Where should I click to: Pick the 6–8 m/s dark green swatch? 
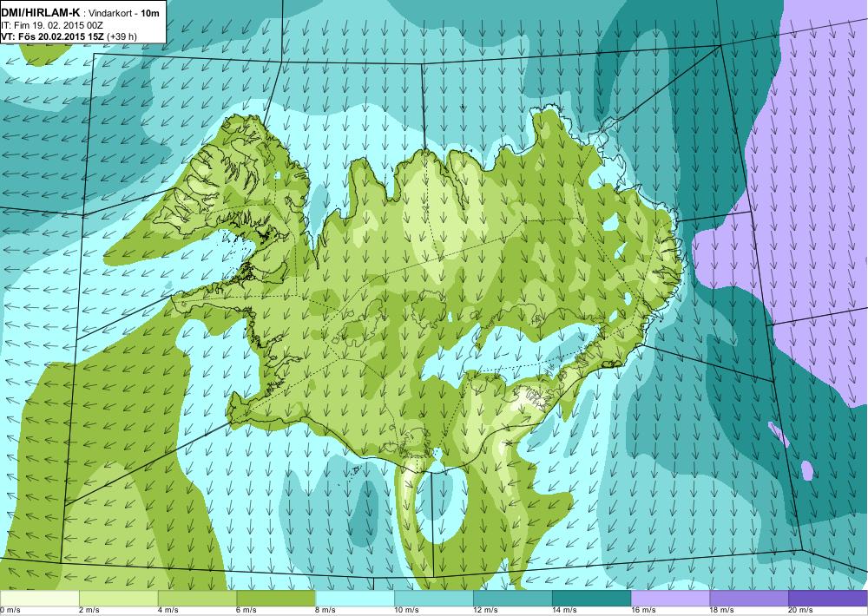click(x=276, y=599)
